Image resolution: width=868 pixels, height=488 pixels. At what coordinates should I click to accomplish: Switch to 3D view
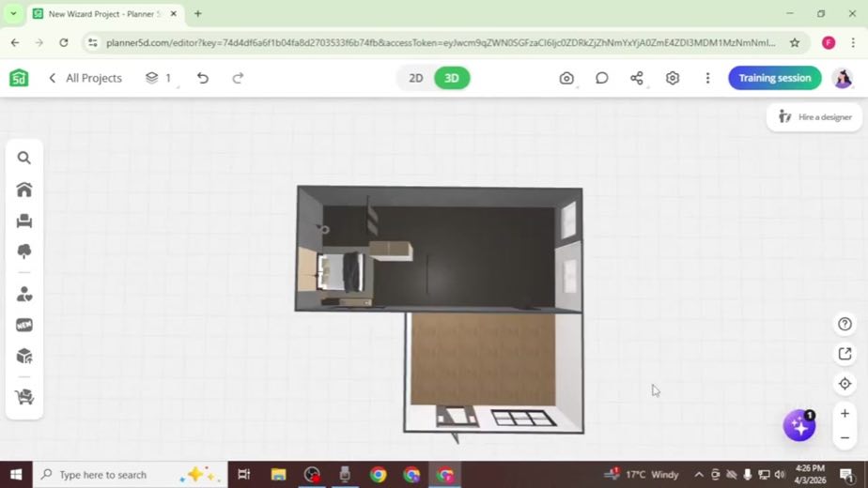[x=452, y=78]
